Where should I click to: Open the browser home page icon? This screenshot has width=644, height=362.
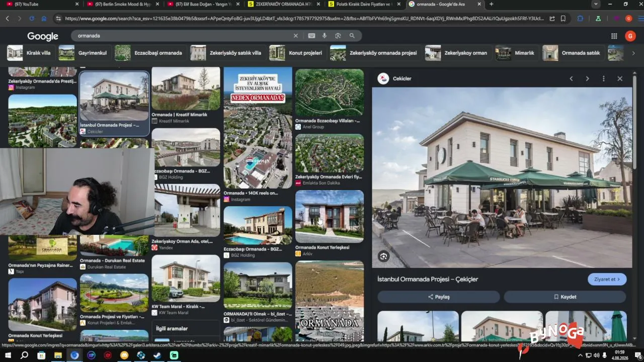tap(44, 19)
